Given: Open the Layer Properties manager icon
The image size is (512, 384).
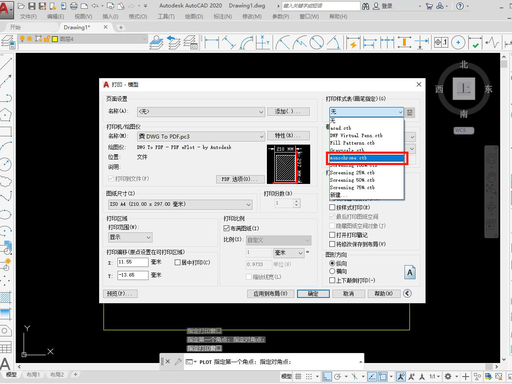Looking at the screenshot, I should coord(7,42).
